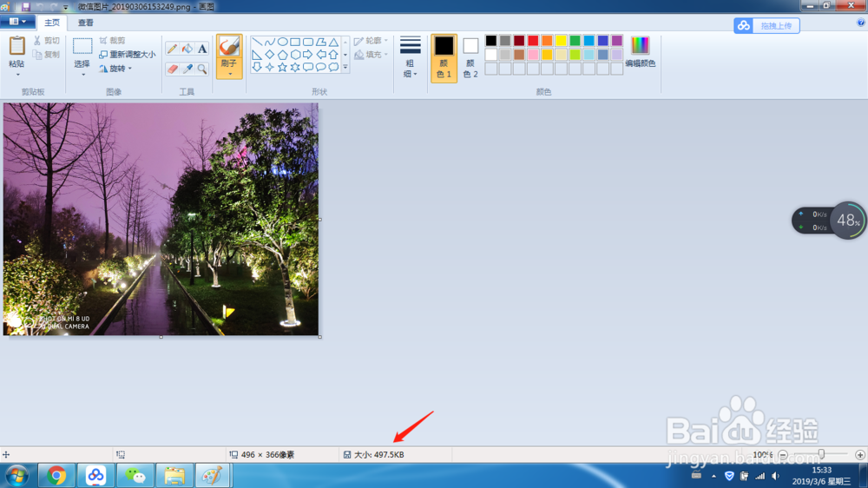868x488 pixels.
Task: Click the Copy command
Action: (x=47, y=55)
